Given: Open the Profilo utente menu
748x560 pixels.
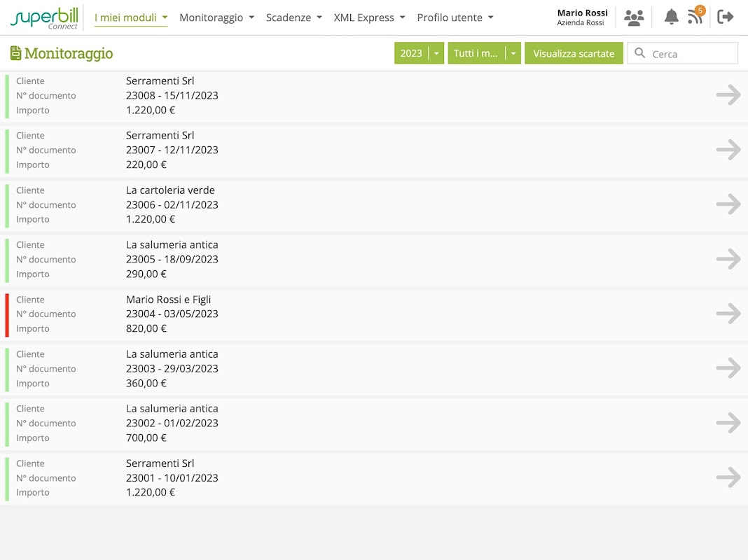Looking at the screenshot, I should coord(455,17).
